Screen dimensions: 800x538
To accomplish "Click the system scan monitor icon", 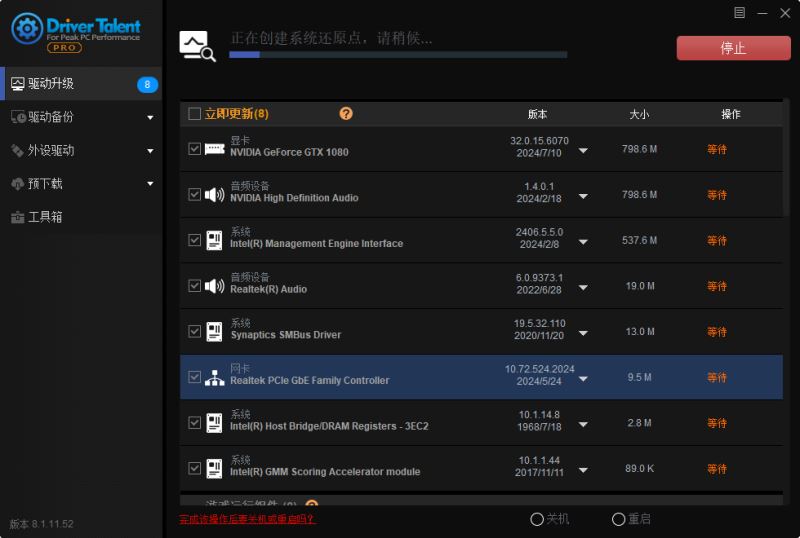I will pos(197,46).
